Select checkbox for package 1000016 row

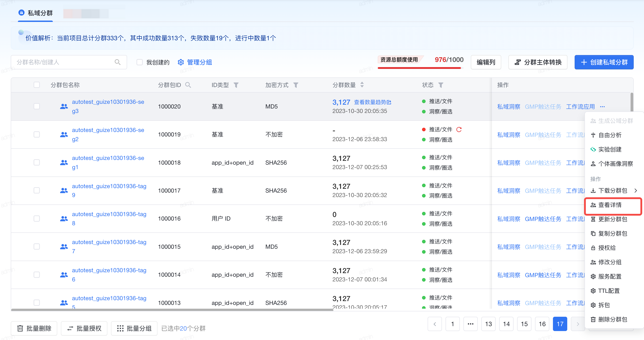point(37,219)
